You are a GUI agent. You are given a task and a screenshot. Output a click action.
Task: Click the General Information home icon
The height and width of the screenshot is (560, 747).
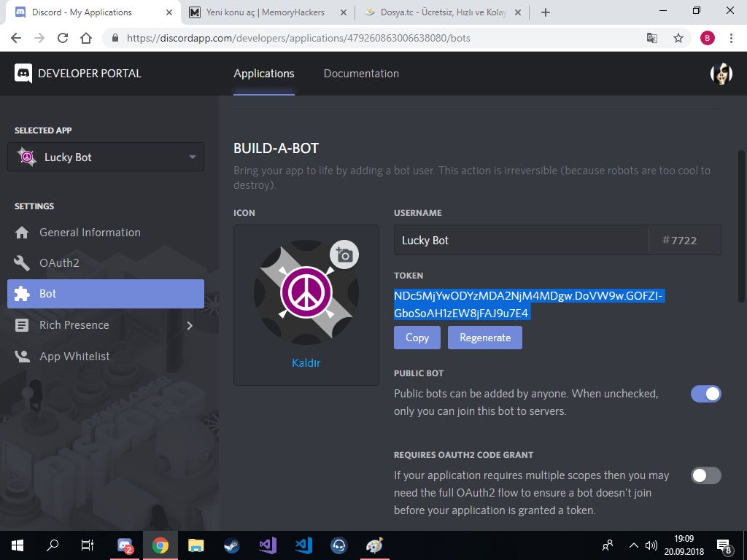coord(22,233)
